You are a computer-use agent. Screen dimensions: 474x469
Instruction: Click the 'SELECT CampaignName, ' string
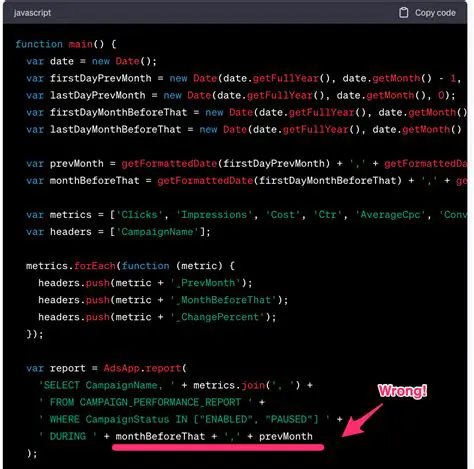106,385
